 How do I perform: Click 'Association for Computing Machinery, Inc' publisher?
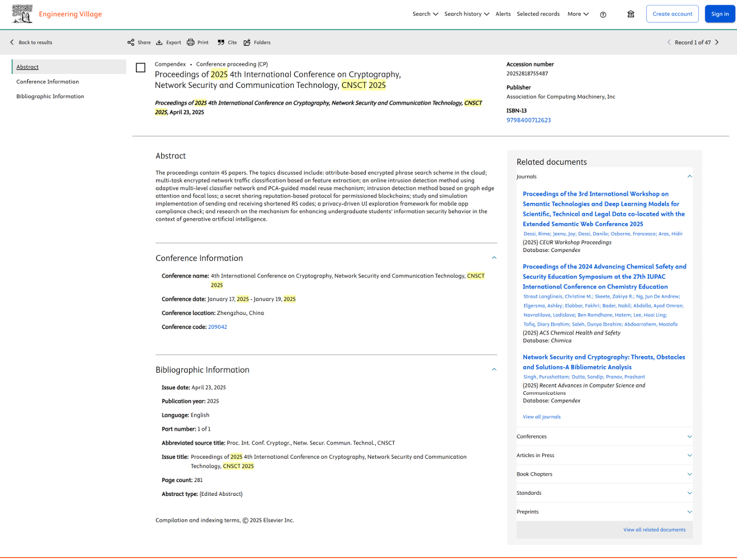tap(561, 97)
